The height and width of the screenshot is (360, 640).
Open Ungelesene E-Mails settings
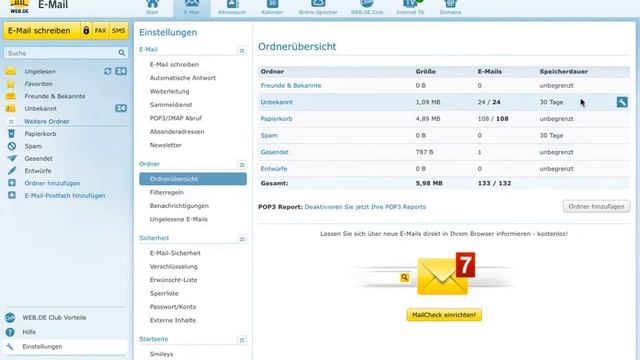click(178, 219)
